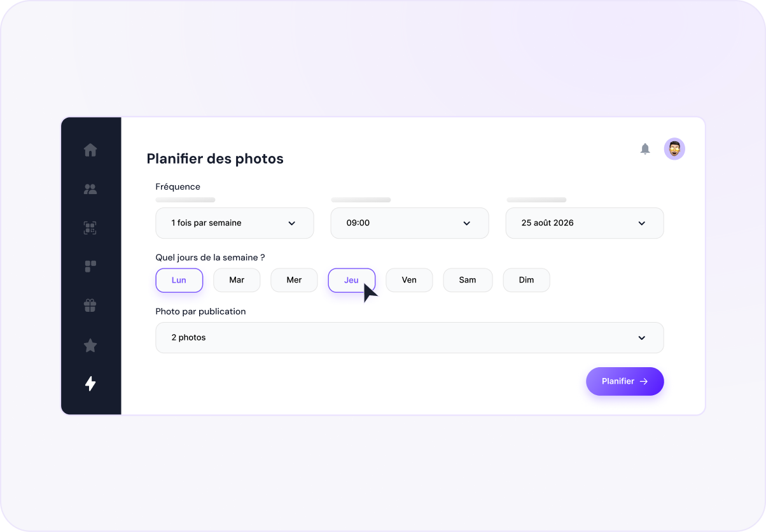
Task: Open notifications bell icon
Action: point(645,149)
